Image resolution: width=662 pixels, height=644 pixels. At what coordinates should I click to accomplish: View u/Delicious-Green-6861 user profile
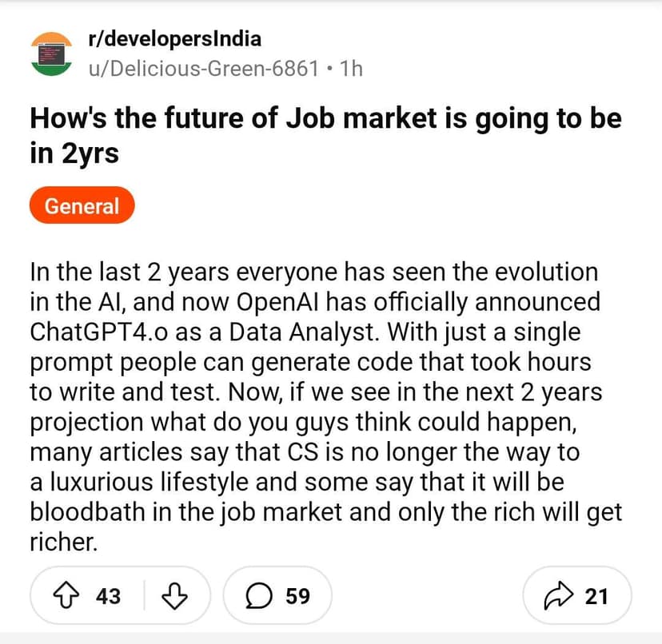click(x=204, y=68)
